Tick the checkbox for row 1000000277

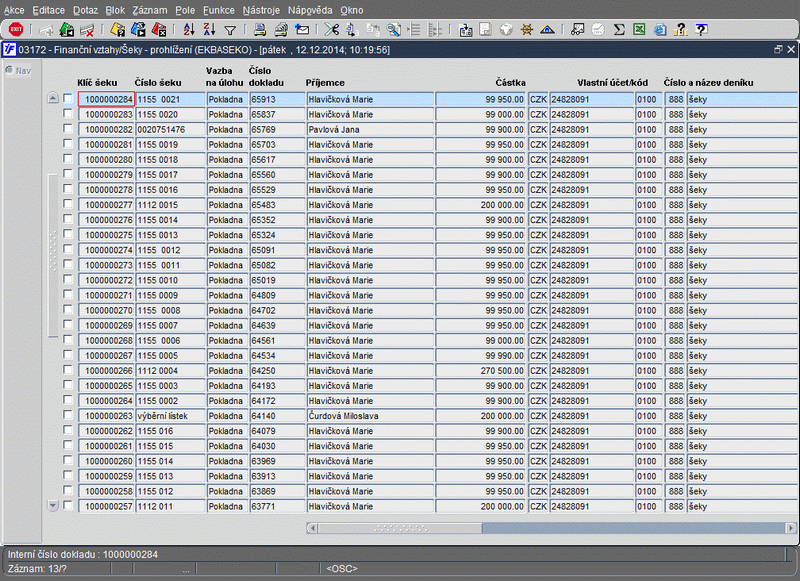(68, 204)
